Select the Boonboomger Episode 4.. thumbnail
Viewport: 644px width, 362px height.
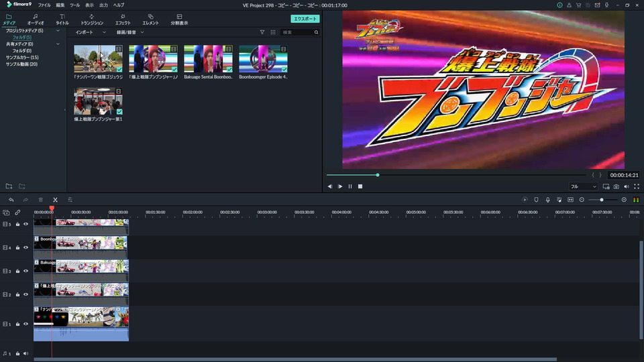coord(263,59)
